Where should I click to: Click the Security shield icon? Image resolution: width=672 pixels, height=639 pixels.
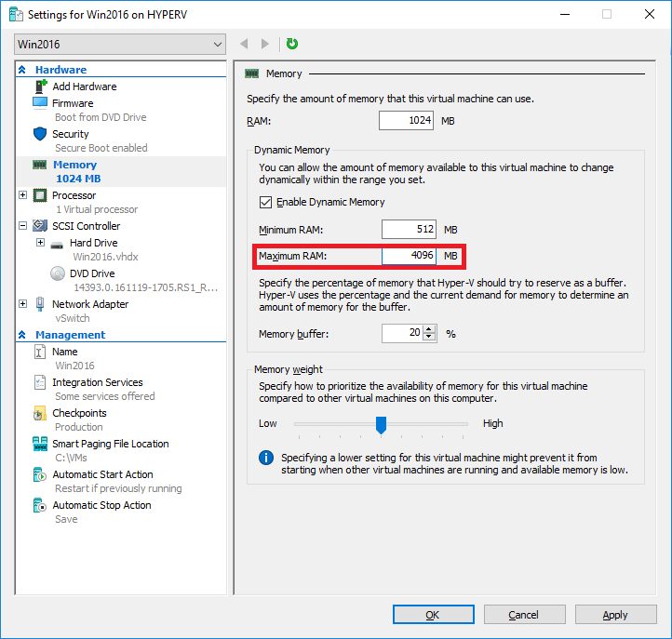(x=40, y=134)
